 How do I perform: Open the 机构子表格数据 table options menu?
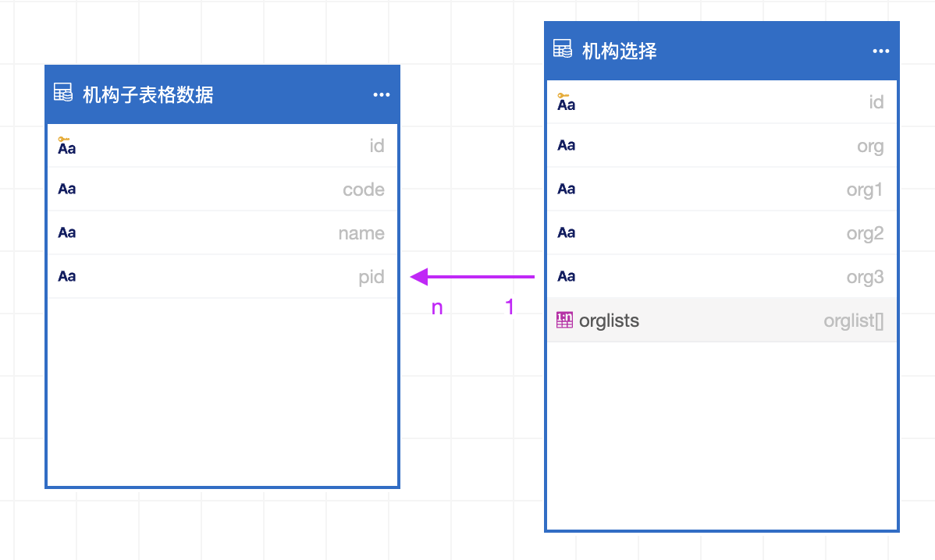click(x=381, y=95)
